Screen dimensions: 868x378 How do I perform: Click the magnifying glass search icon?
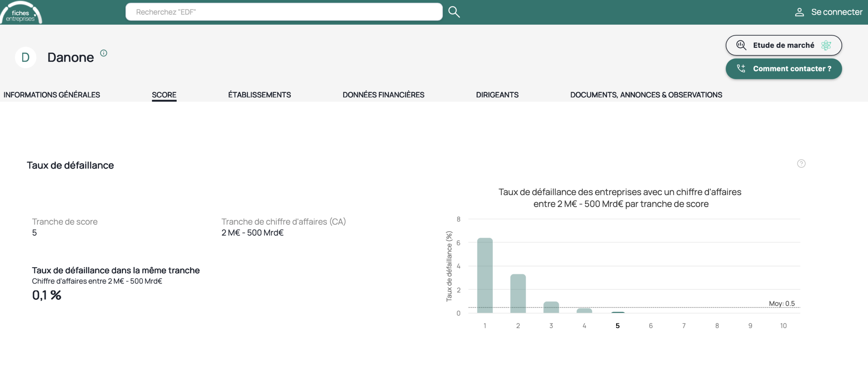click(x=454, y=12)
